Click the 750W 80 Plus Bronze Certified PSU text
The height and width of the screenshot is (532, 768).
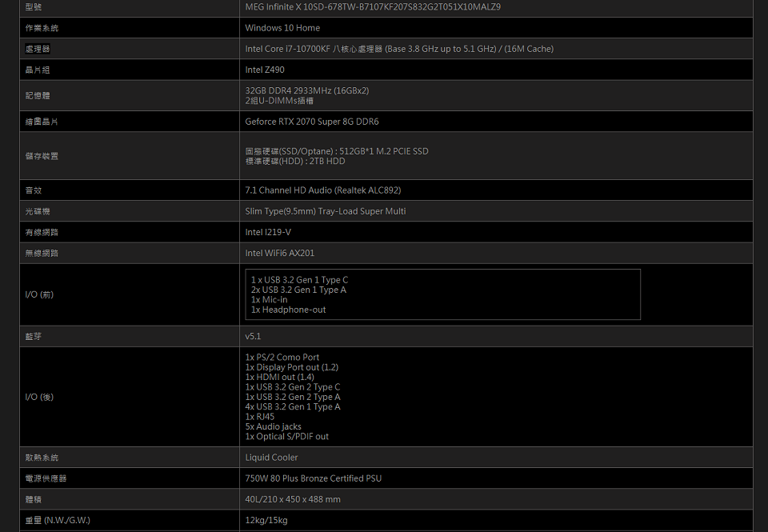coord(314,478)
